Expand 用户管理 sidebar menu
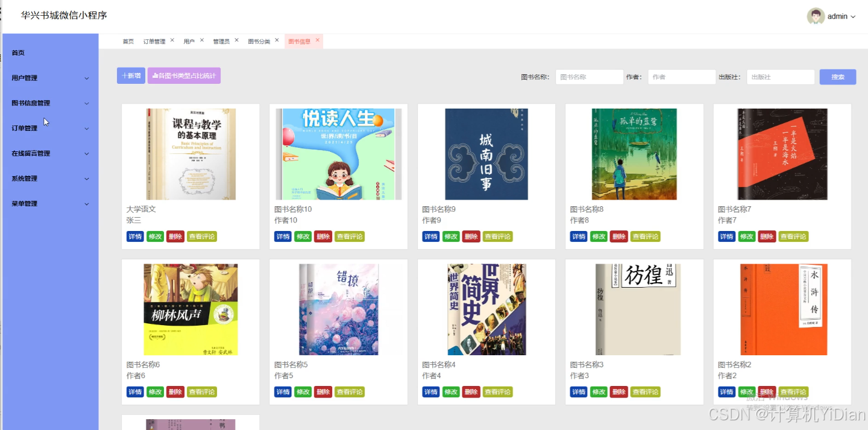The height and width of the screenshot is (430, 868). (51, 78)
